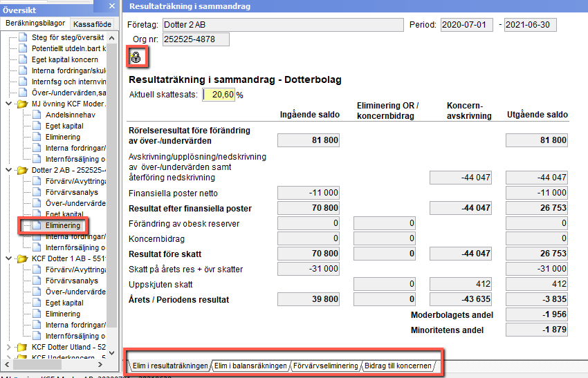Click Minoritetens andel value -1 879

click(537, 330)
